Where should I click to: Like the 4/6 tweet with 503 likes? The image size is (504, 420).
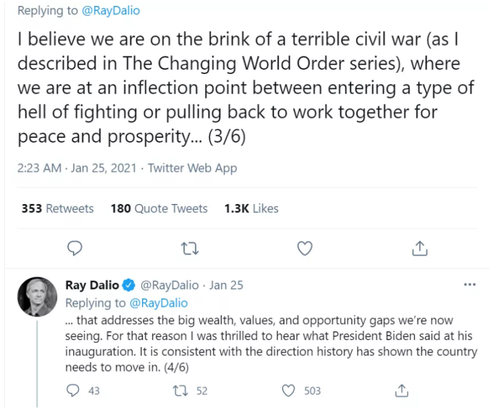point(289,391)
